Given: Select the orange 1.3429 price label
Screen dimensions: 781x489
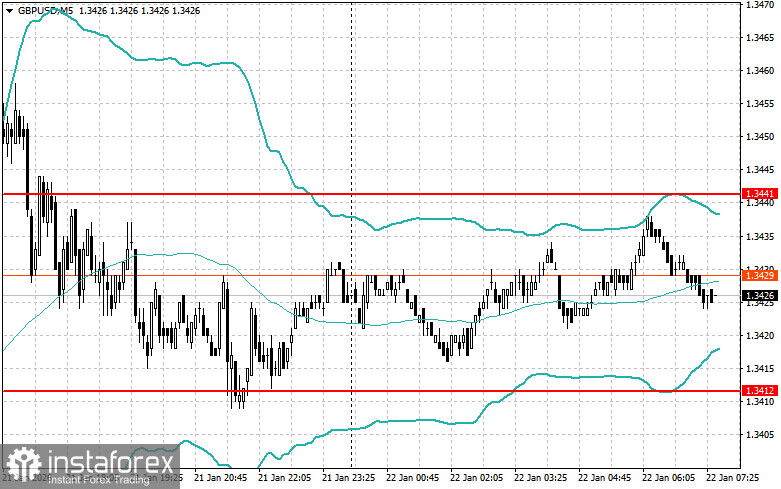Looking at the screenshot, I should (x=760, y=275).
